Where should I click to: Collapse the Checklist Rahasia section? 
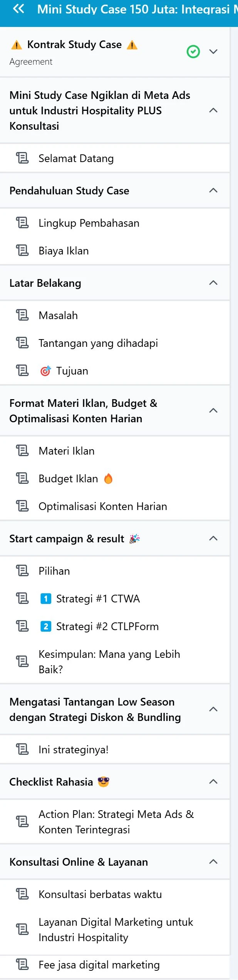point(213,782)
